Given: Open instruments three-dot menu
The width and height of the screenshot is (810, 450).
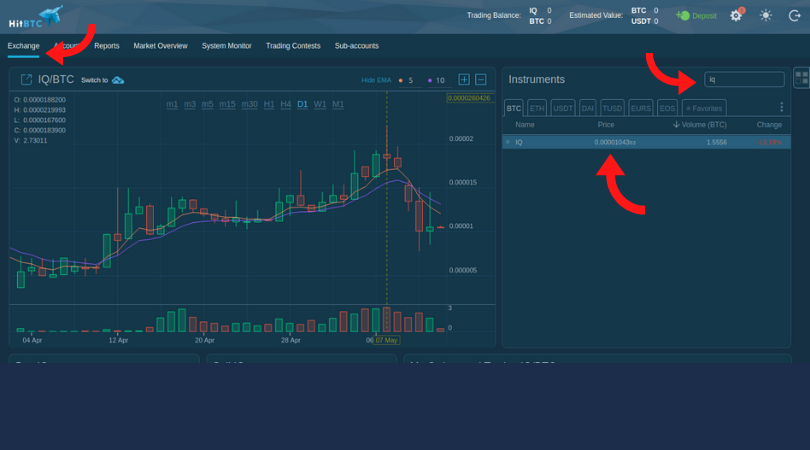Looking at the screenshot, I should coord(782,107).
